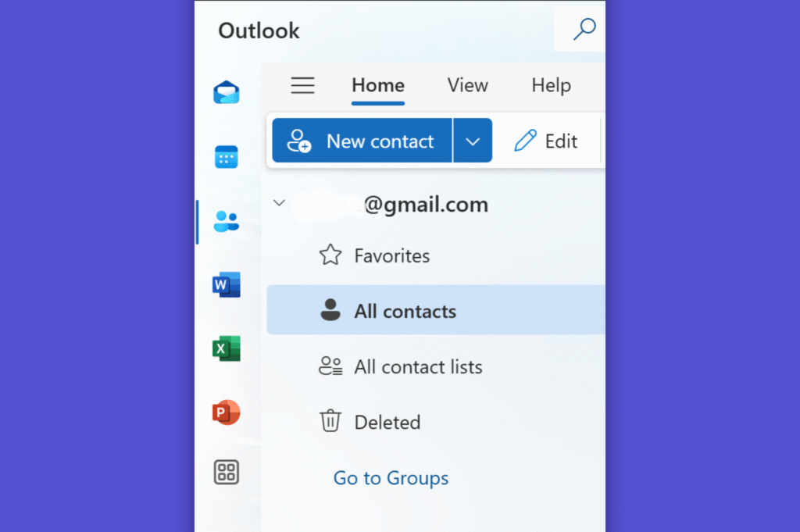Screen dimensions: 800x532
Task: Select All contact lists folder
Action: (x=436, y=366)
